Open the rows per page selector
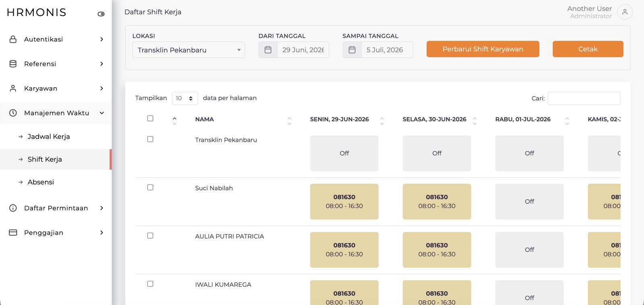644x305 pixels. coord(185,98)
